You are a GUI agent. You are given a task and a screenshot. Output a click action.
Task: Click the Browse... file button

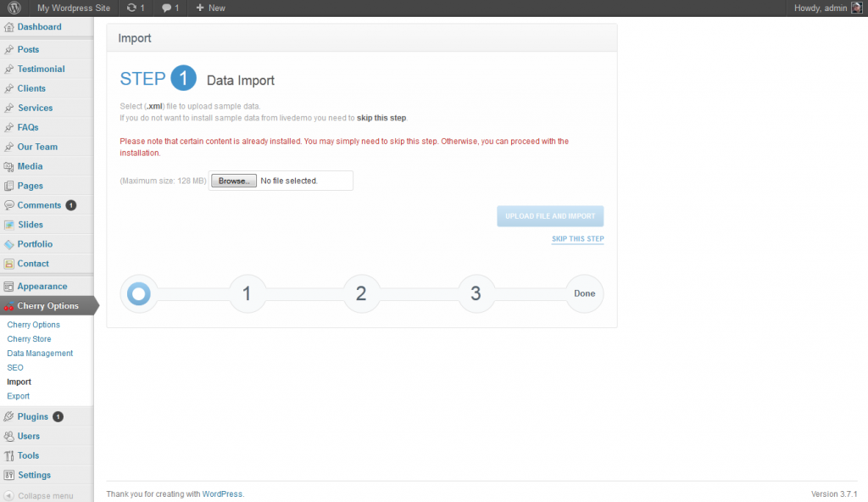point(234,181)
